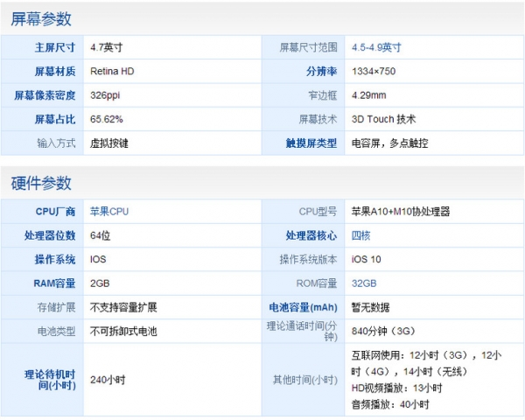The height and width of the screenshot is (420, 525).
Task: Open the 处理器位数 label
Action: pyautogui.click(x=49, y=235)
